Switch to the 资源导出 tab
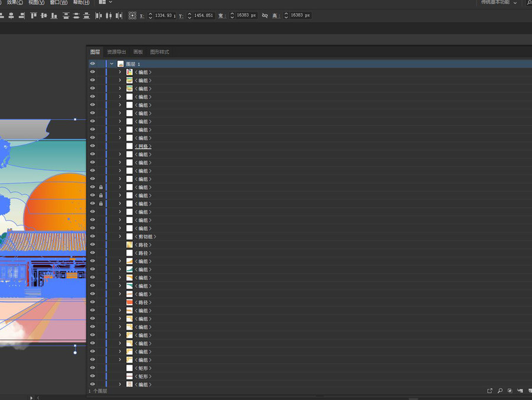The width and height of the screenshot is (532, 400). pos(116,52)
